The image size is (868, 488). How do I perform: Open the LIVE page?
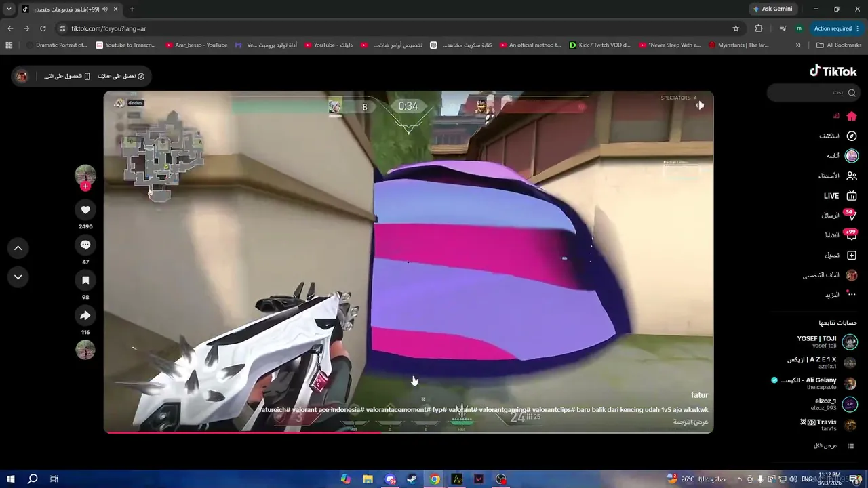841,196
